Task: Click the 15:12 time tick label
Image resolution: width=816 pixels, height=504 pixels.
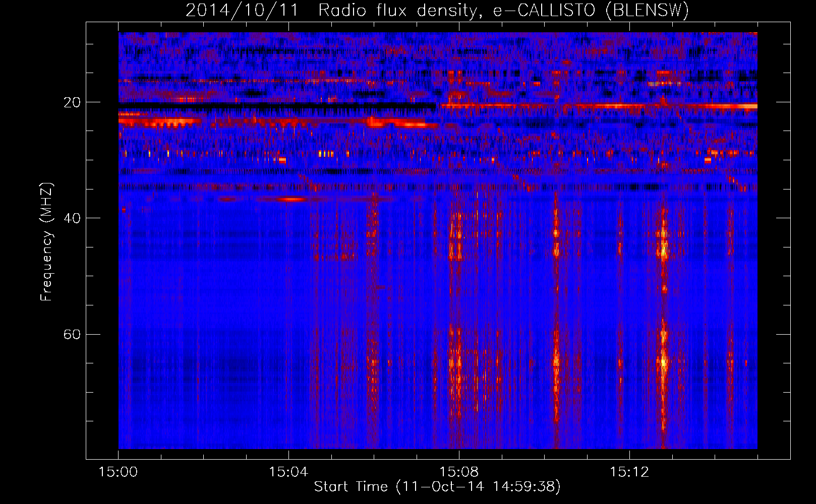Action: click(629, 472)
